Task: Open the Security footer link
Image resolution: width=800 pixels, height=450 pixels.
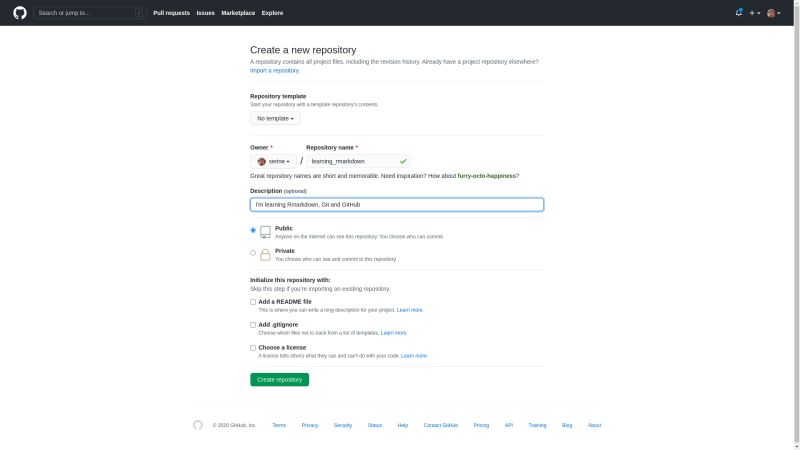Action: tap(343, 426)
